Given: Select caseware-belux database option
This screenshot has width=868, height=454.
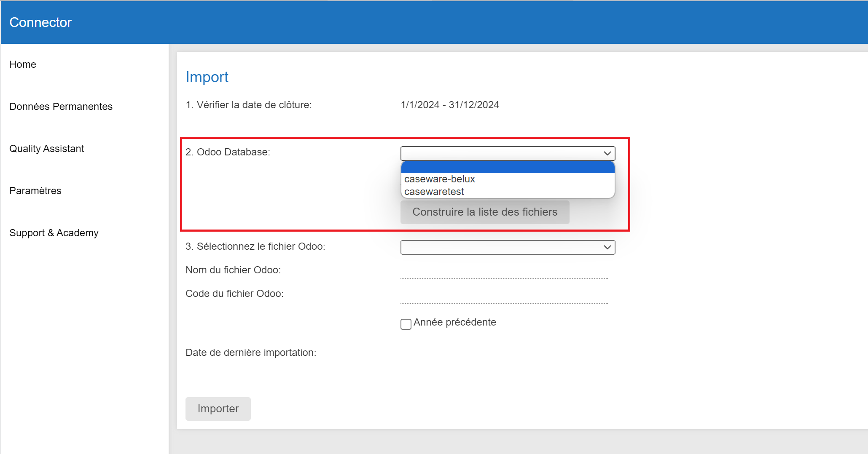Looking at the screenshot, I should (x=439, y=179).
